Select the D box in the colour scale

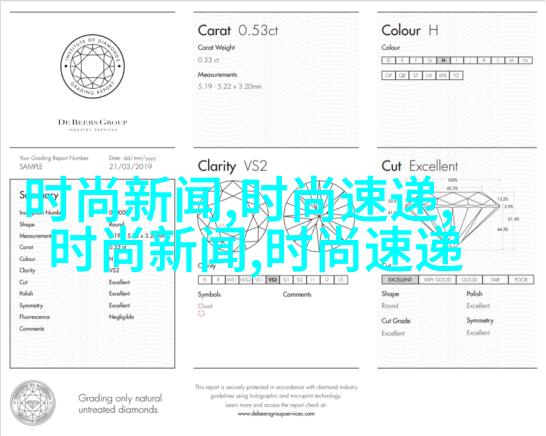[388, 60]
